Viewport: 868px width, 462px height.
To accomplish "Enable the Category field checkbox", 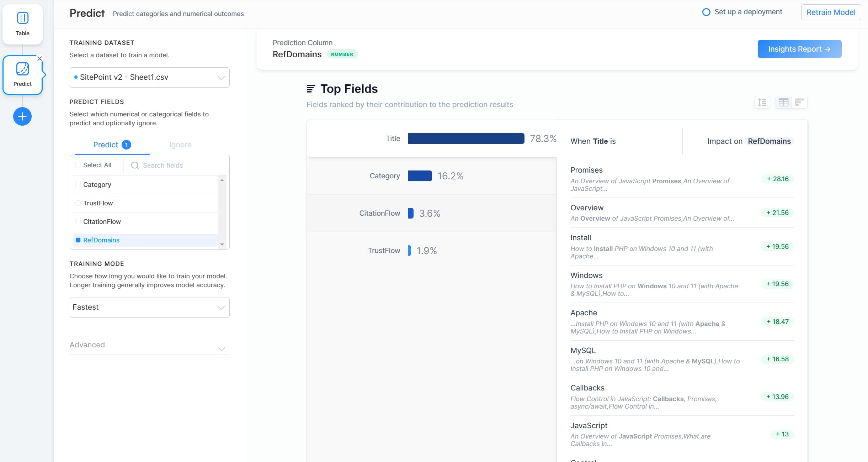I will pos(78,185).
